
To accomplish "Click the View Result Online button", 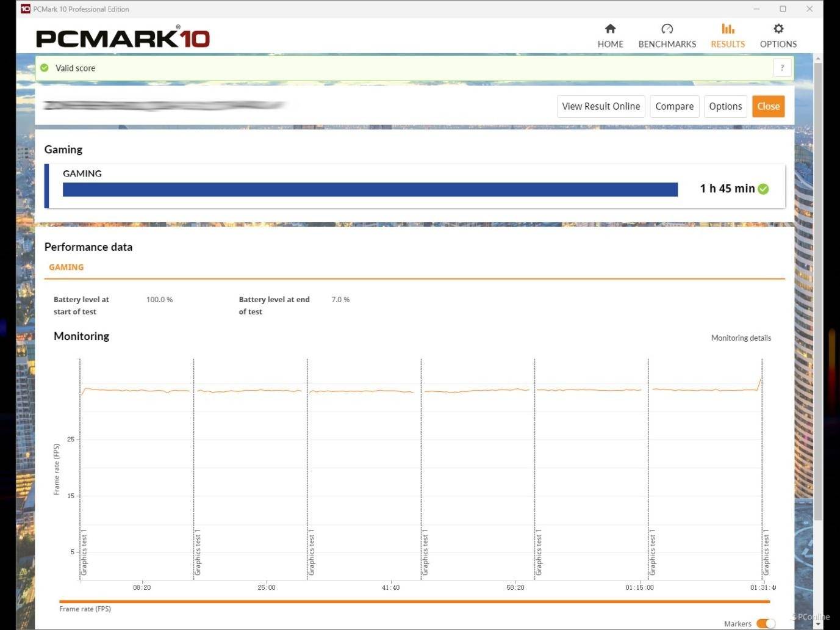I will 601,106.
